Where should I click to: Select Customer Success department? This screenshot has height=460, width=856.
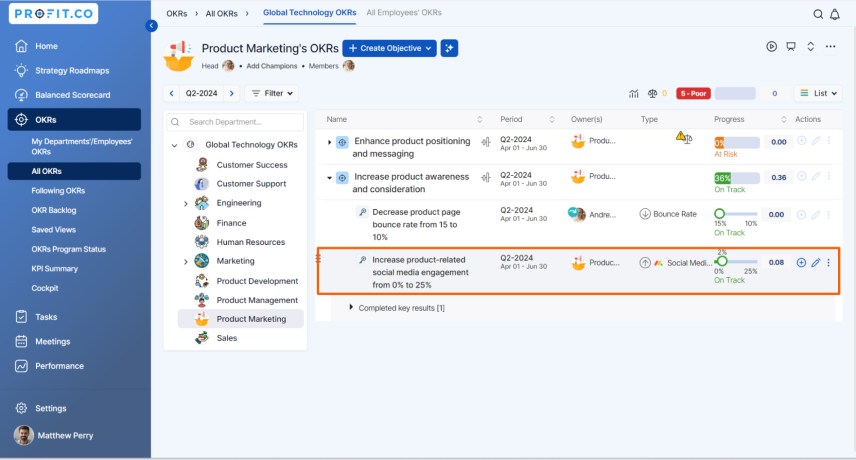252,165
